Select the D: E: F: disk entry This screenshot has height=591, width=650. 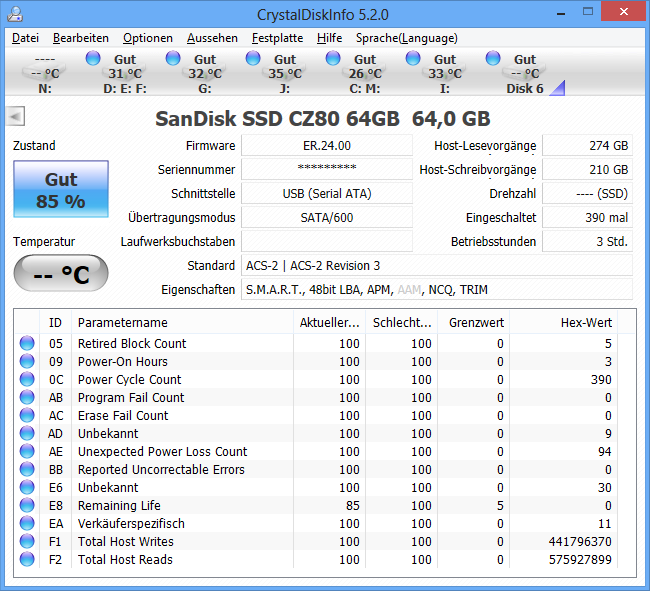click(x=124, y=73)
